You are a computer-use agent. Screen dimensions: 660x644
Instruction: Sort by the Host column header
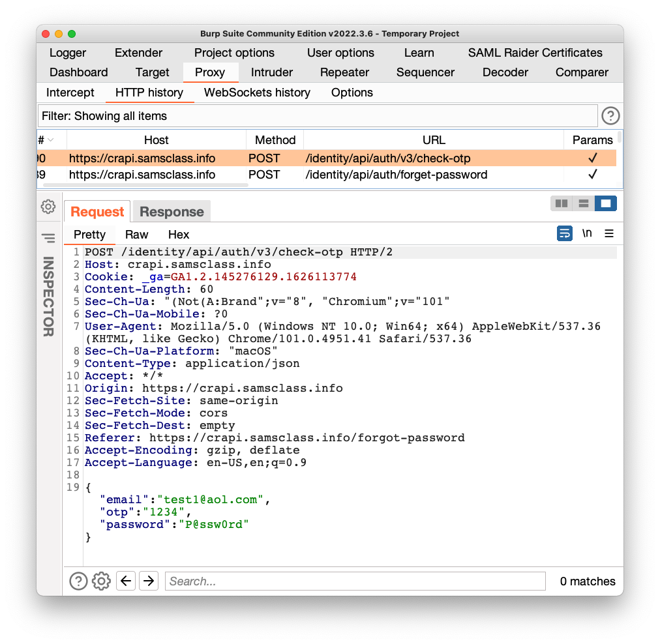(156, 139)
